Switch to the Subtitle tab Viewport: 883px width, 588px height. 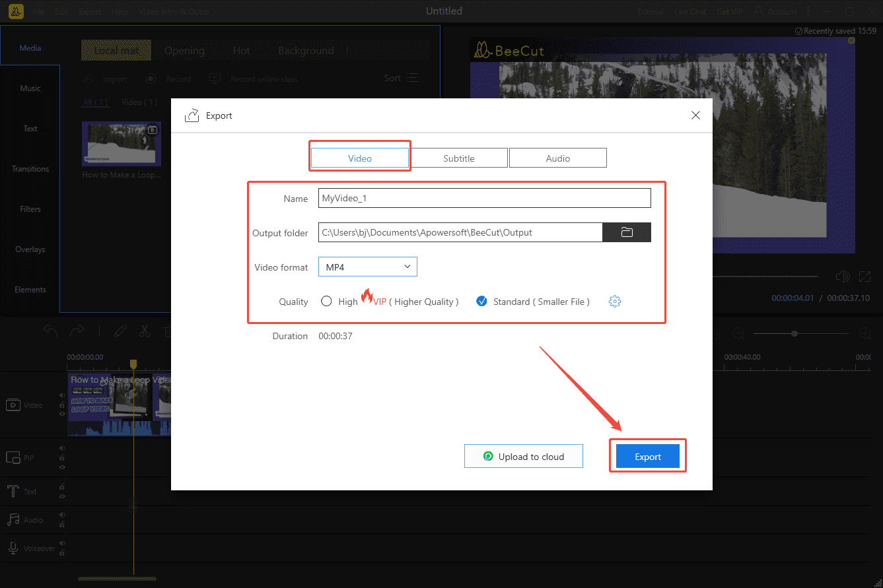pos(458,158)
